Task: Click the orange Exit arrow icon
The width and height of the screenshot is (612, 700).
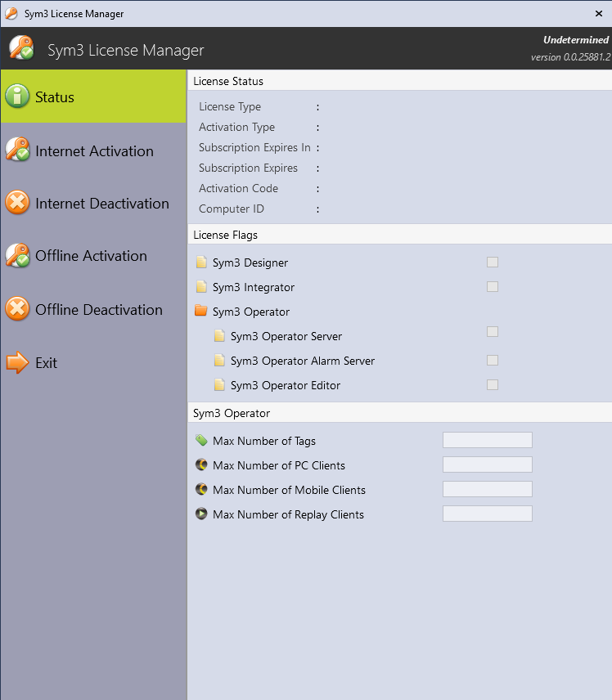Action: click(17, 362)
